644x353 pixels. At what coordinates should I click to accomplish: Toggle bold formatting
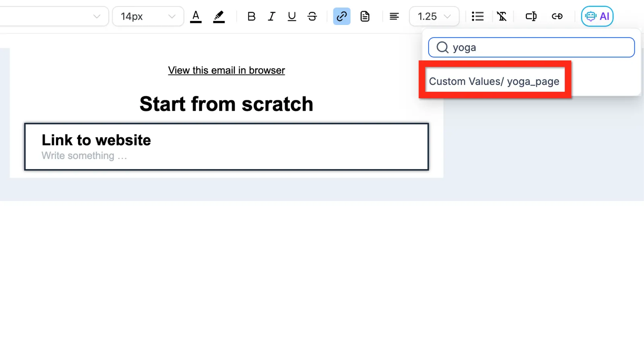click(252, 17)
